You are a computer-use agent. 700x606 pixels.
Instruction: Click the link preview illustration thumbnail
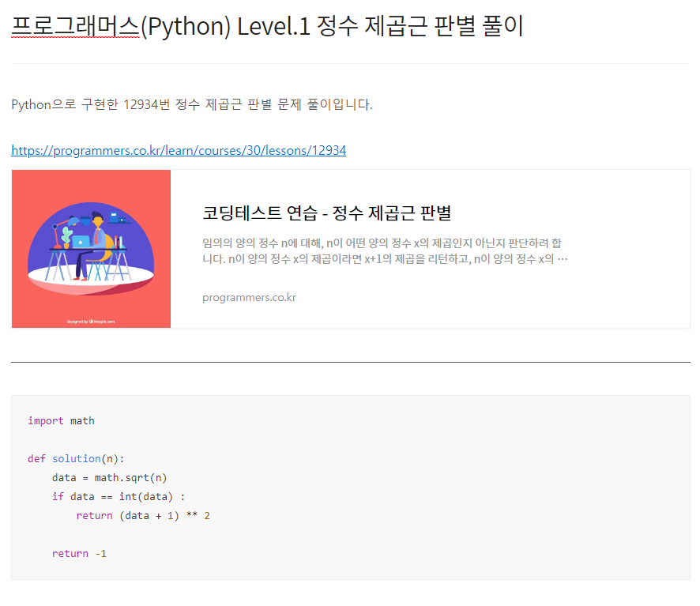[x=91, y=249]
